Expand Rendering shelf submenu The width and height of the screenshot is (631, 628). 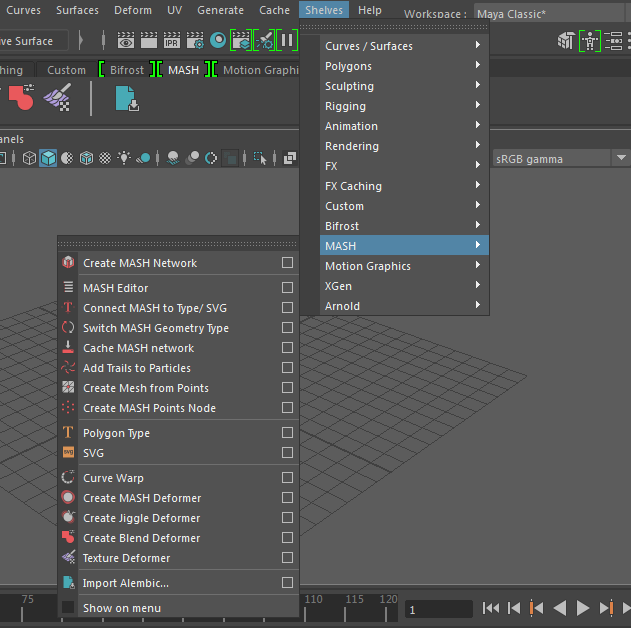404,146
